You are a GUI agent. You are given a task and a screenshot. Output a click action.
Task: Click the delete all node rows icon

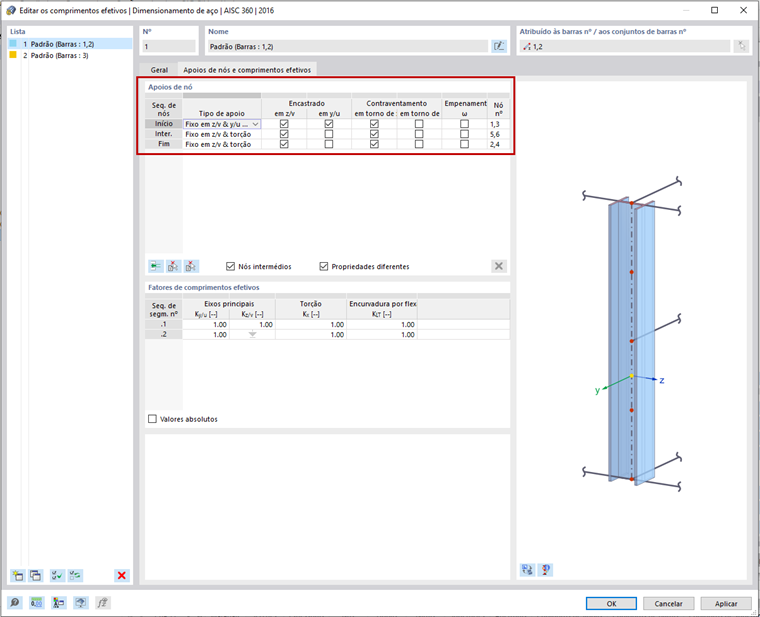click(191, 266)
